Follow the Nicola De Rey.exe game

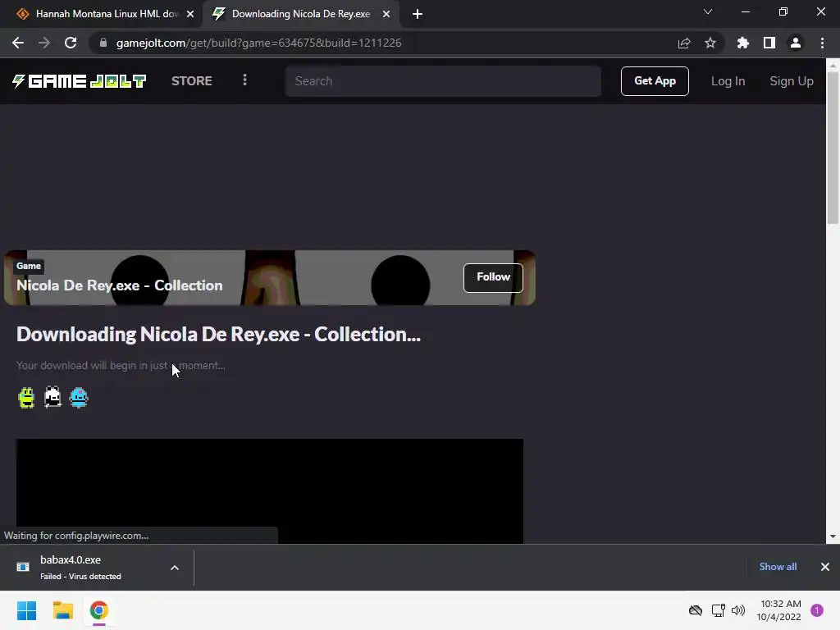[x=493, y=277]
